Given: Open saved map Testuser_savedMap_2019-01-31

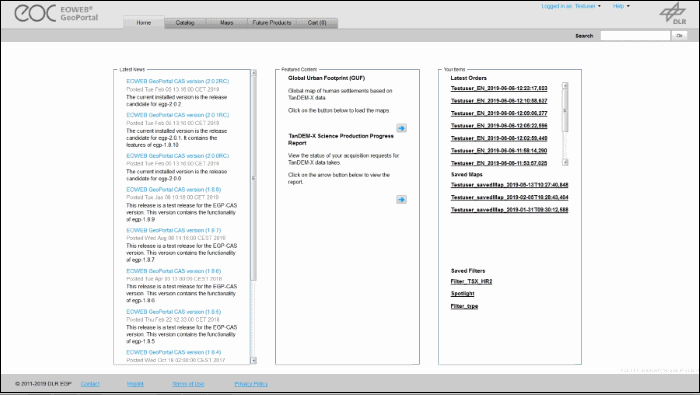Looking at the screenshot, I should click(509, 210).
